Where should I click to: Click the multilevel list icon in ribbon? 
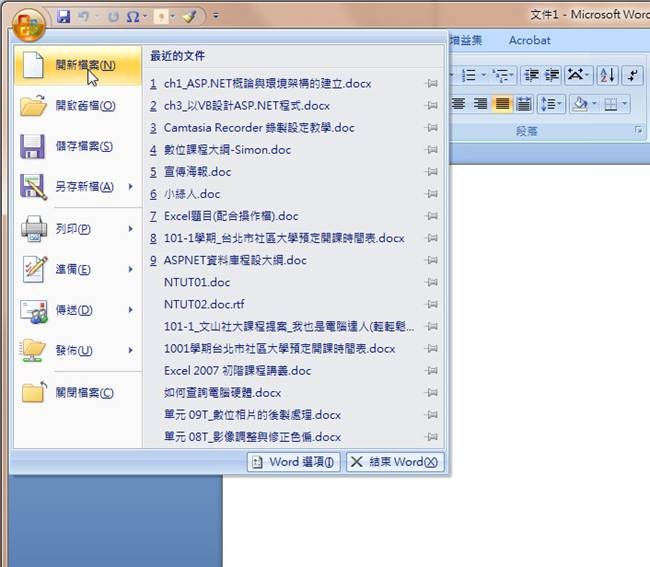pyautogui.click(x=501, y=75)
